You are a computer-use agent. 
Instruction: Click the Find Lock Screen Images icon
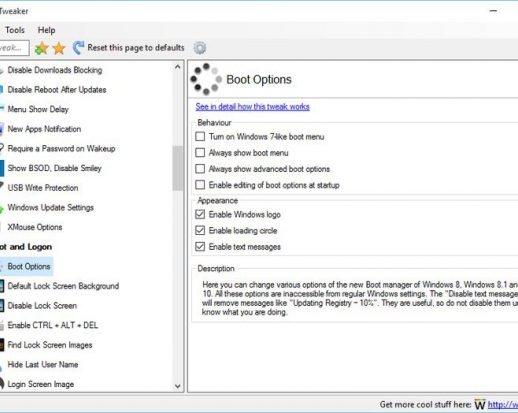2,345
